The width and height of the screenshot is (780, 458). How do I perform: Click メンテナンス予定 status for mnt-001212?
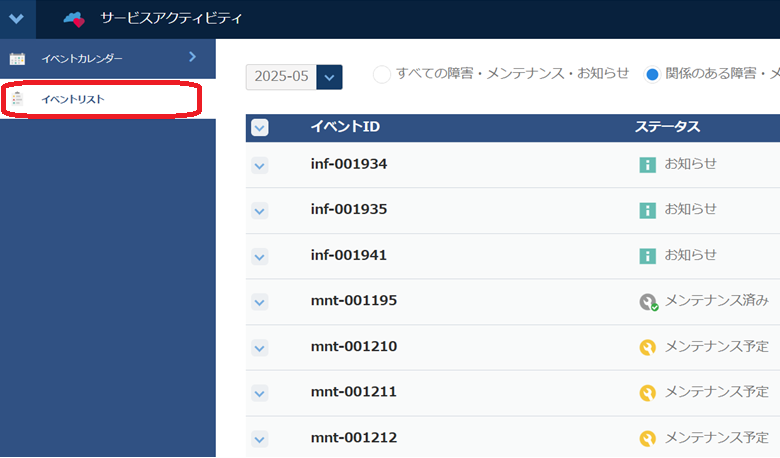[x=717, y=438]
